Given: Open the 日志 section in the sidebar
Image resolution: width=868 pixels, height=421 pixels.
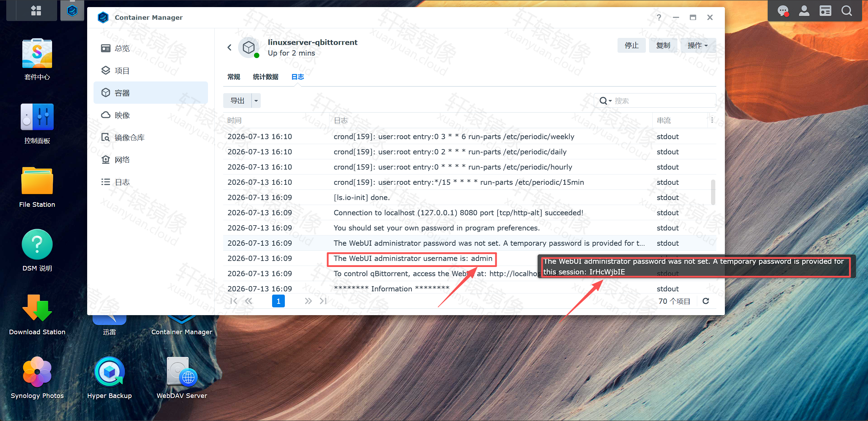Looking at the screenshot, I should point(151,182).
